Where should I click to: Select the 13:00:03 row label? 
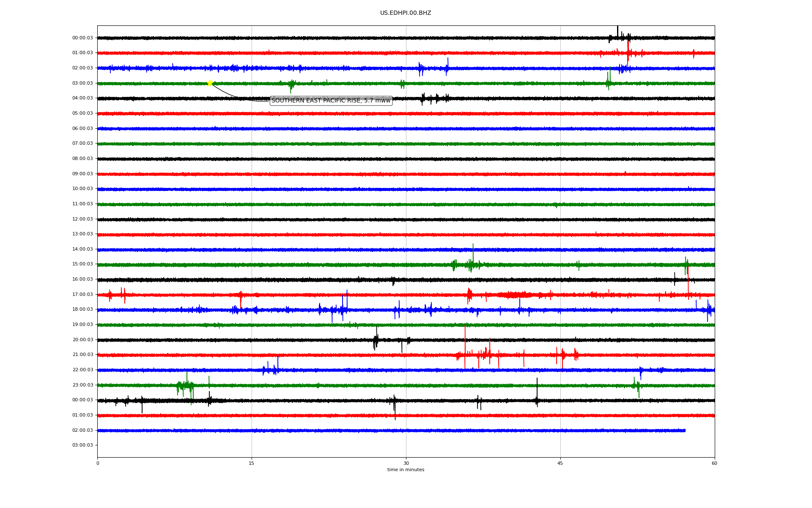tap(82, 234)
